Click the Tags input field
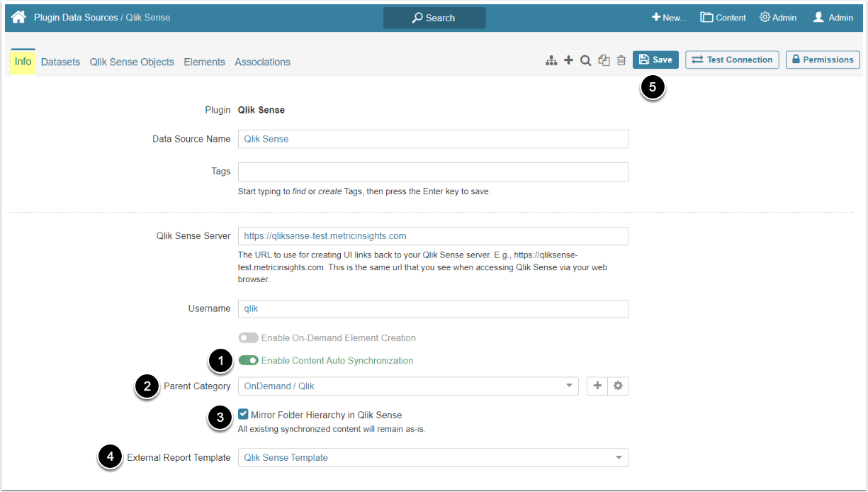Image resolution: width=868 pixels, height=492 pixels. coord(433,172)
